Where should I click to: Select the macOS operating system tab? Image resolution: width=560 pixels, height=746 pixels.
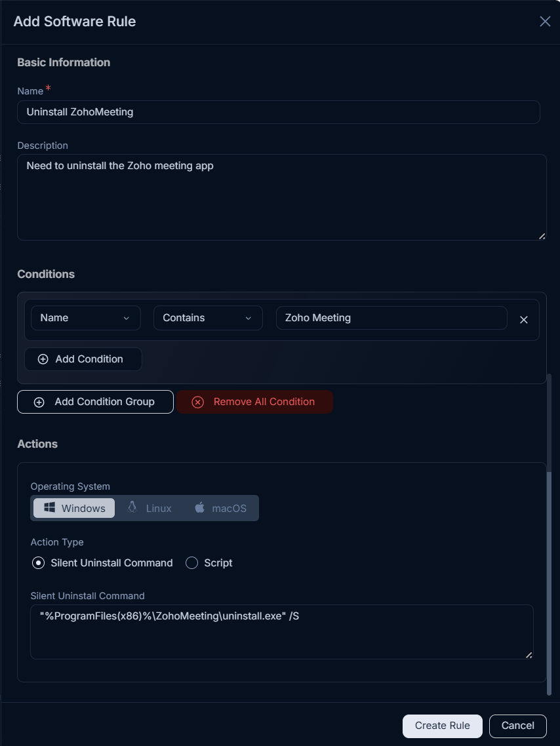[220, 508]
